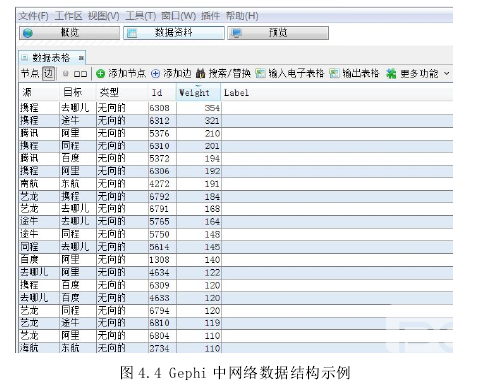Switch to the Data Laboratory (数据资料) view

[x=174, y=33]
